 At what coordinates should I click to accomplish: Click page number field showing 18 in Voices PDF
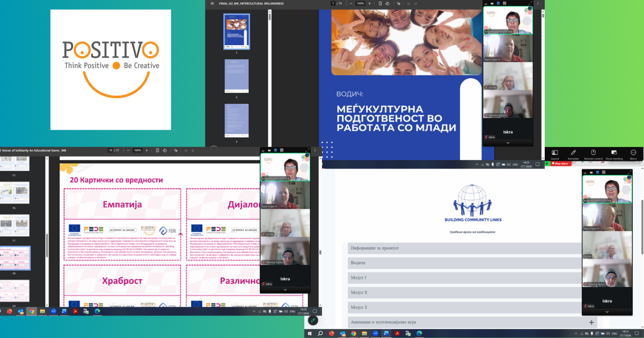pyautogui.click(x=110, y=150)
